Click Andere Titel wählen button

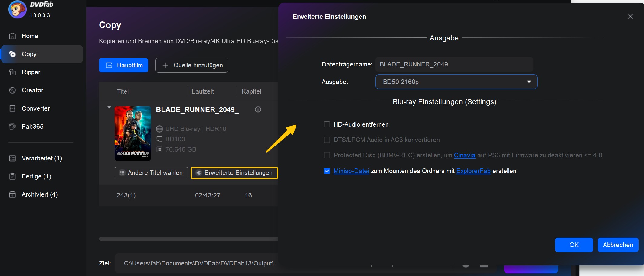click(x=151, y=173)
